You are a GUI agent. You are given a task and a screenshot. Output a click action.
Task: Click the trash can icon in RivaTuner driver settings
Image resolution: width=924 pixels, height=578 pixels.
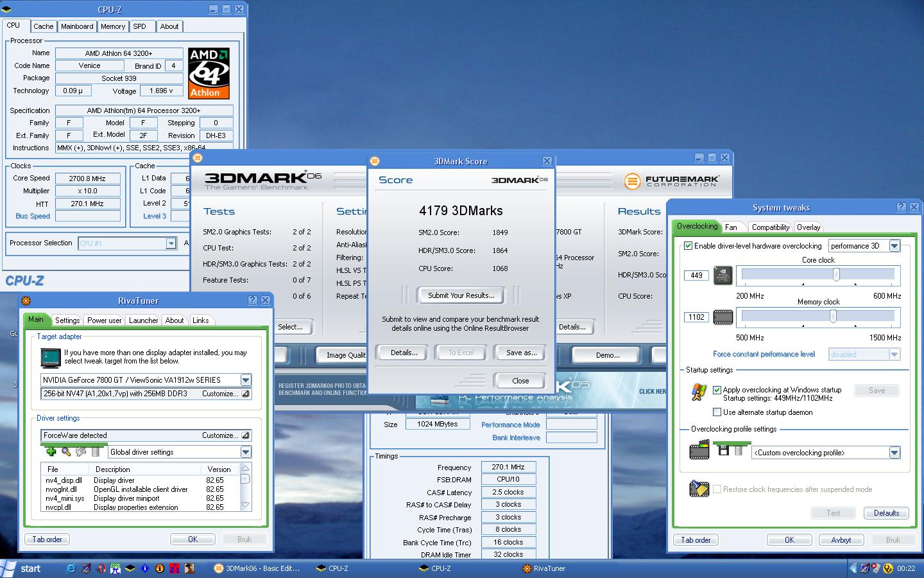[96, 451]
